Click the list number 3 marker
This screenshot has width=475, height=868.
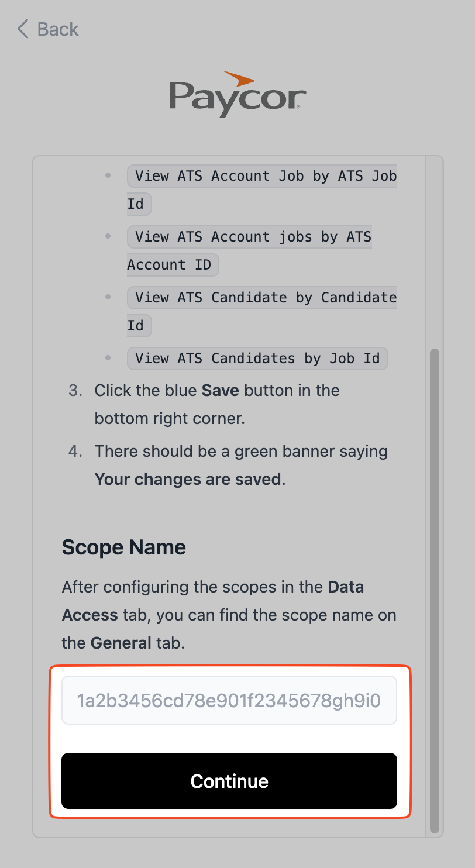(x=75, y=390)
